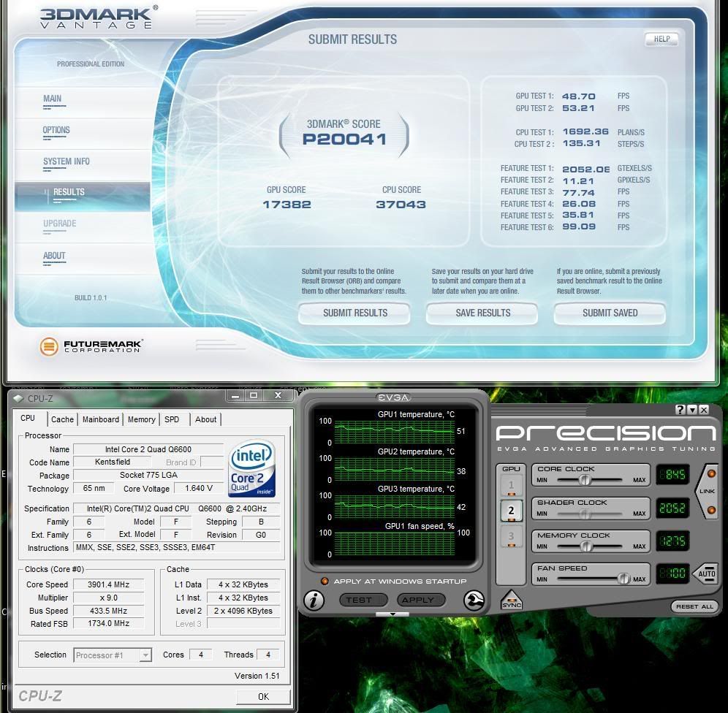The width and height of the screenshot is (728, 713).
Task: Click the Core Speed value 3901.4 MHz
Action: click(x=109, y=584)
